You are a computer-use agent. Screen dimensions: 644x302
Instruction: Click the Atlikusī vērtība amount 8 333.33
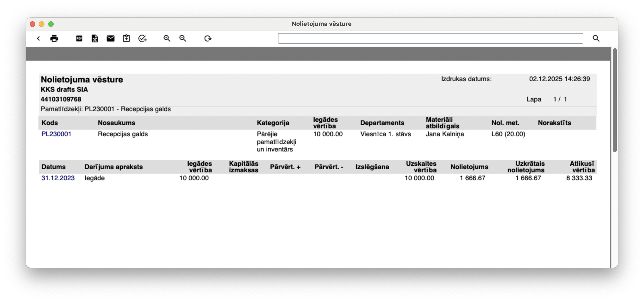point(579,178)
